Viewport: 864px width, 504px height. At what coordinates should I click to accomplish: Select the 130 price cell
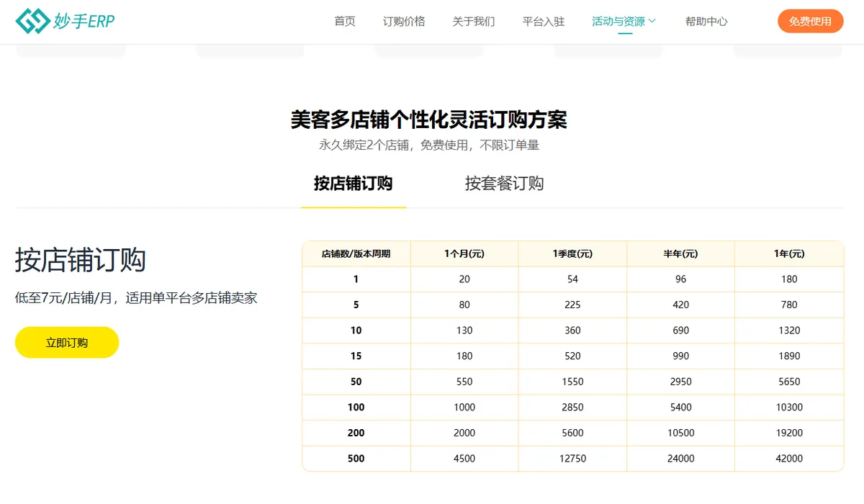(464, 330)
